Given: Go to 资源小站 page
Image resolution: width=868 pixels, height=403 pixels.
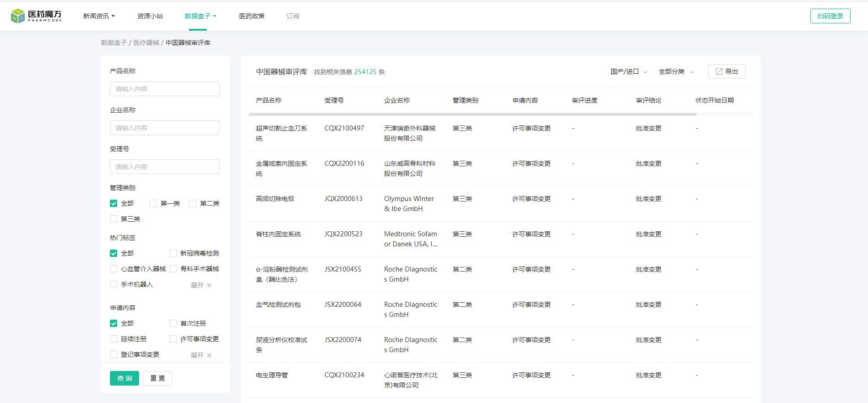Looking at the screenshot, I should tap(150, 16).
